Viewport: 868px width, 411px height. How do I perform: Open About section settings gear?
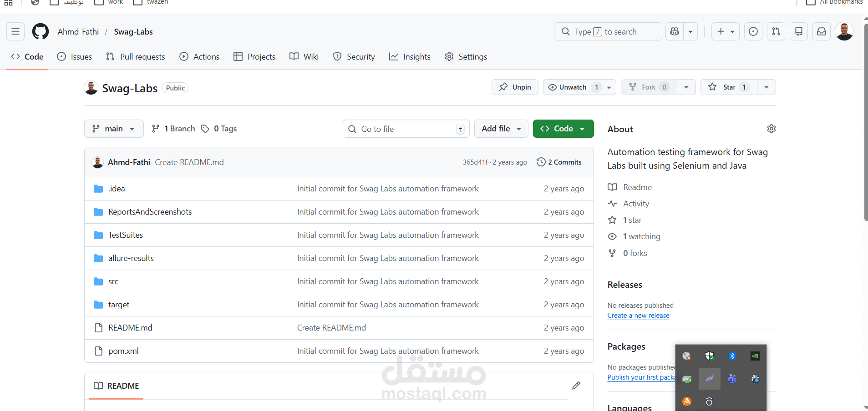point(772,129)
